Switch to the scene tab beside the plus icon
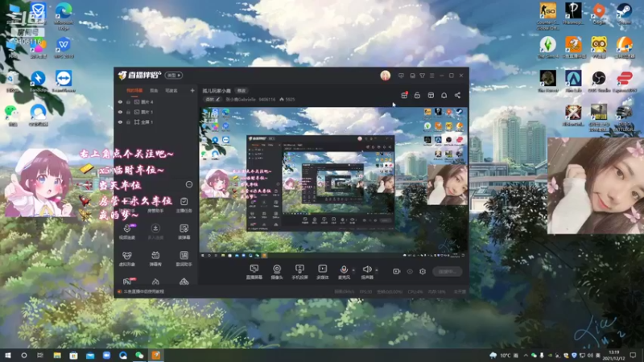 click(171, 91)
